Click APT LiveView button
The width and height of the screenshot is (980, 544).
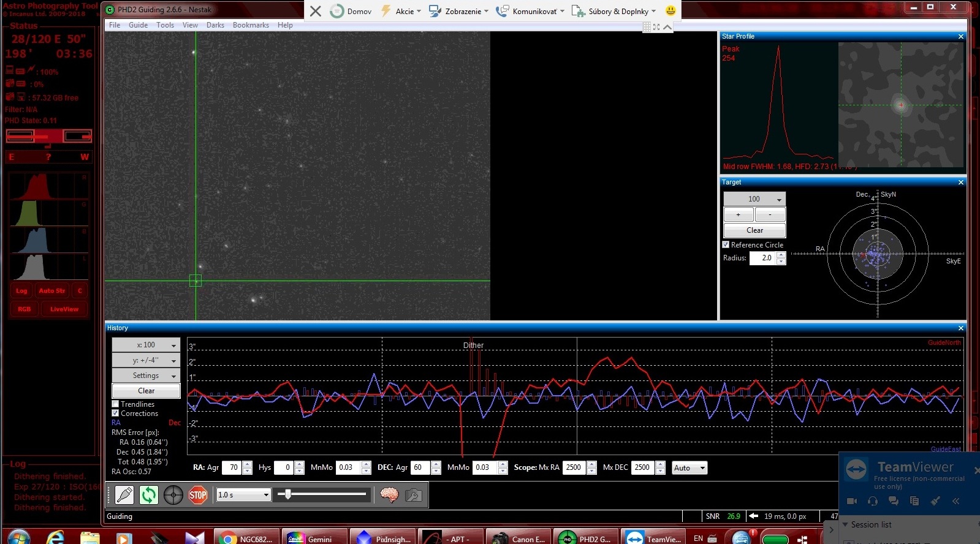tap(64, 309)
